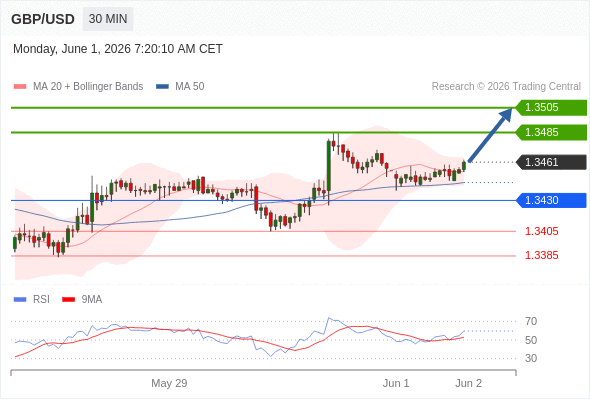Click the red 9MA legend swatch

click(x=68, y=300)
